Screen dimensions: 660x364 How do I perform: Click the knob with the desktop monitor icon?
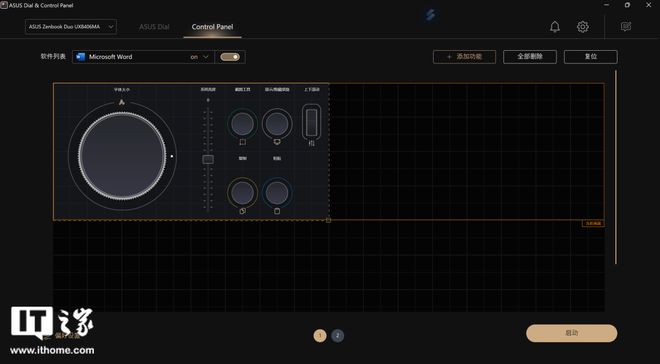(x=277, y=124)
